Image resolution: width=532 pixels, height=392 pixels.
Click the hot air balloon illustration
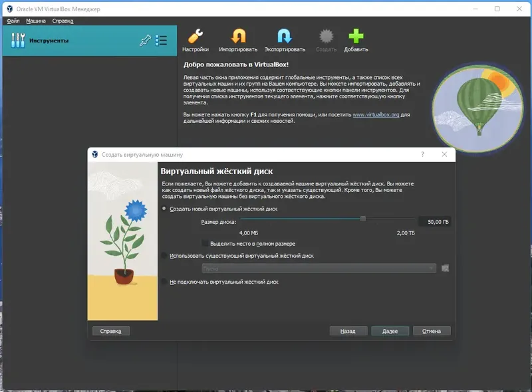tap(477, 108)
